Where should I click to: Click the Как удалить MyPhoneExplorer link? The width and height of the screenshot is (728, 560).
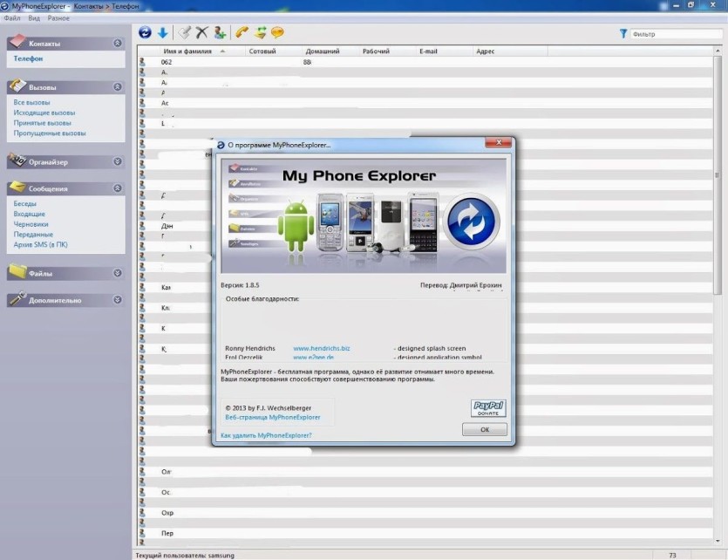pos(266,435)
